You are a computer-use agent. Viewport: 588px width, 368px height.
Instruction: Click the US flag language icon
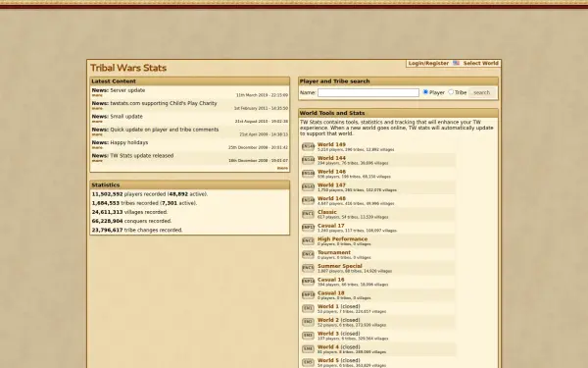(x=456, y=63)
